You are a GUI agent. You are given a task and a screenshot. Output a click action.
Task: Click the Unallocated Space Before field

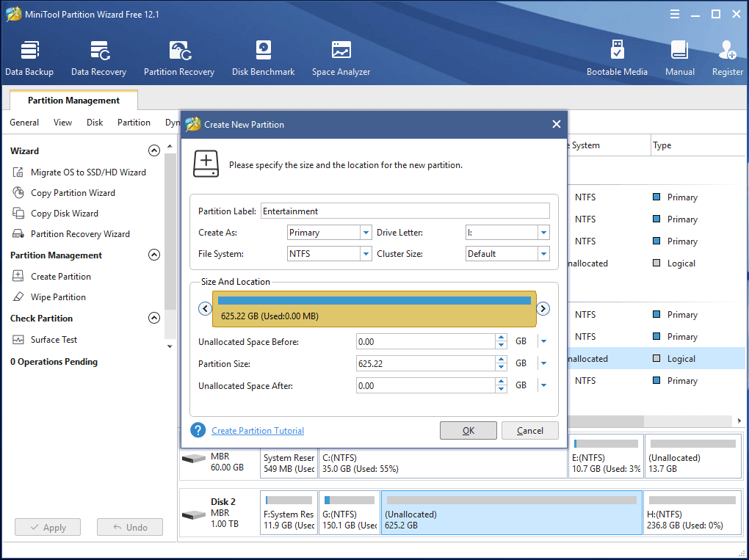pyautogui.click(x=426, y=341)
